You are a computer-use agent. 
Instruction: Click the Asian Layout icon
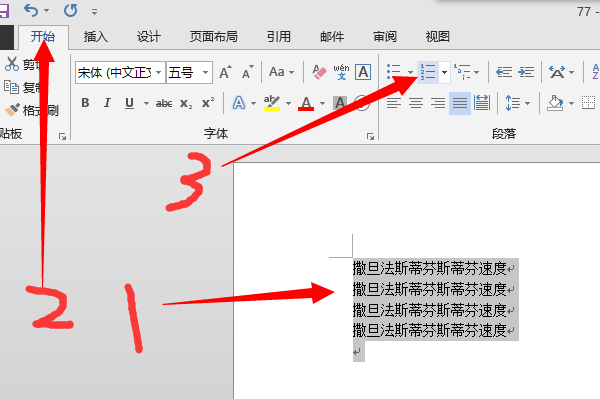click(x=557, y=72)
